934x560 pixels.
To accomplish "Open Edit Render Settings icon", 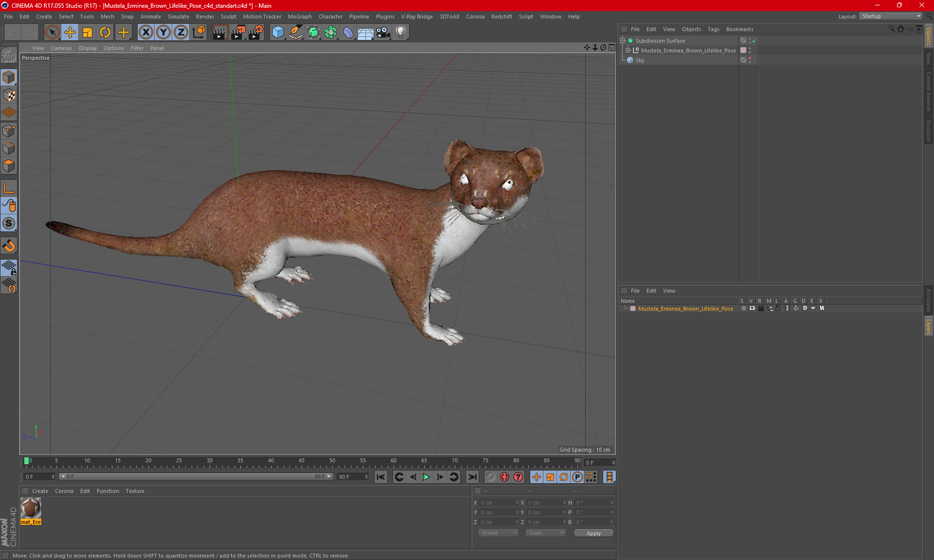I will pyautogui.click(x=256, y=33).
